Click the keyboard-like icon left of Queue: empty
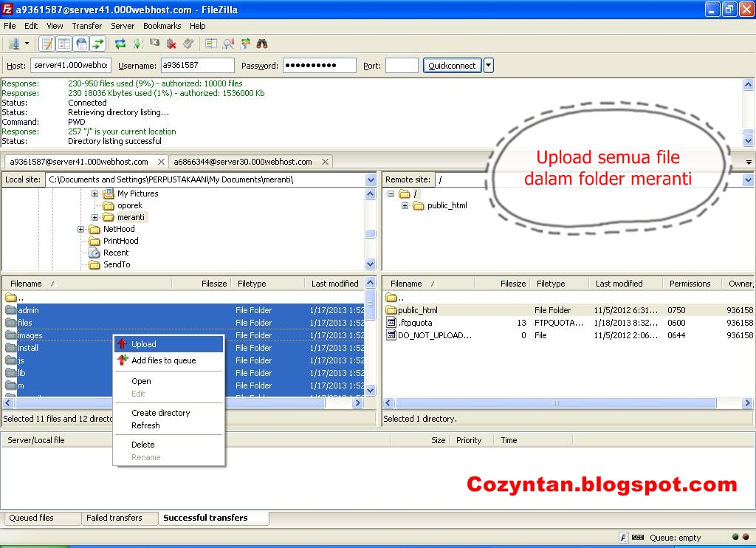This screenshot has height=548, width=756. (638, 538)
